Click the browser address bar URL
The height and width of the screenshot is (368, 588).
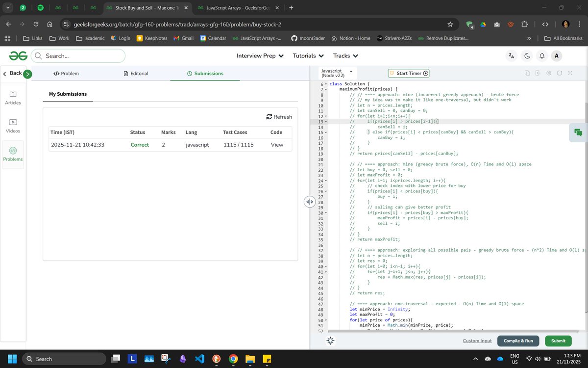177,24
